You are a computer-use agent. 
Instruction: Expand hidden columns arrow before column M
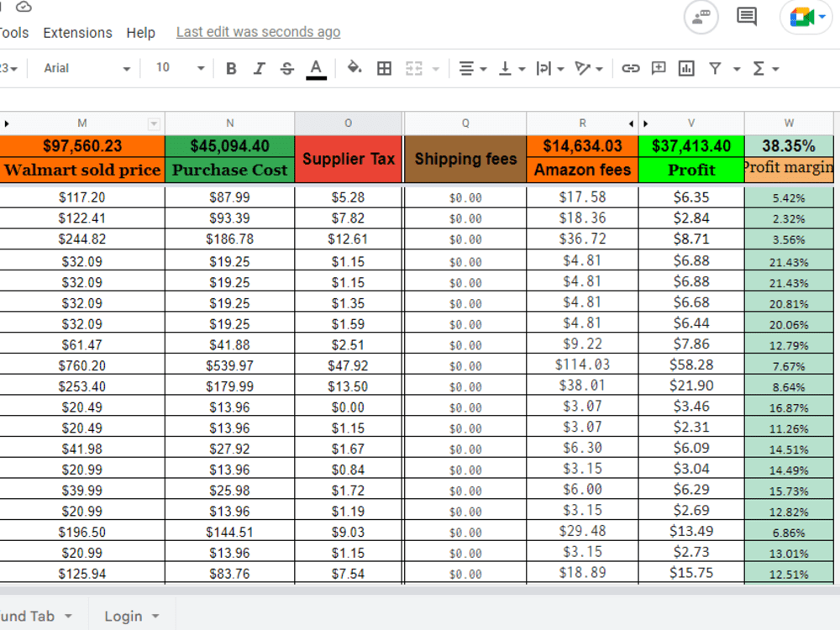coord(7,123)
